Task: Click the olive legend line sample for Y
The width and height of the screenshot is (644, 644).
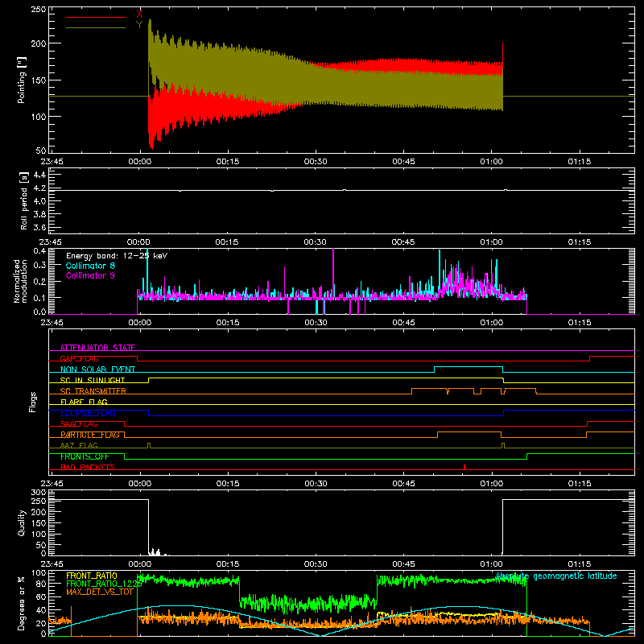Action: click(96, 28)
